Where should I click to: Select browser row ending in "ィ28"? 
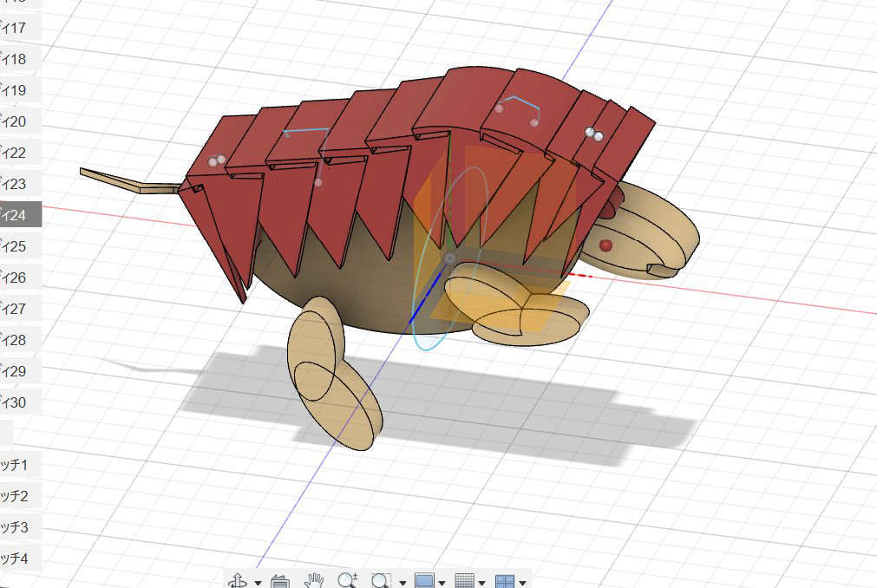click(x=21, y=340)
